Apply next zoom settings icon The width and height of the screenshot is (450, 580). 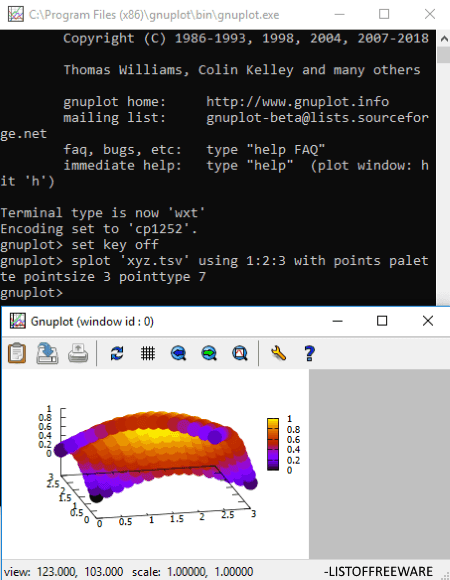coord(209,353)
